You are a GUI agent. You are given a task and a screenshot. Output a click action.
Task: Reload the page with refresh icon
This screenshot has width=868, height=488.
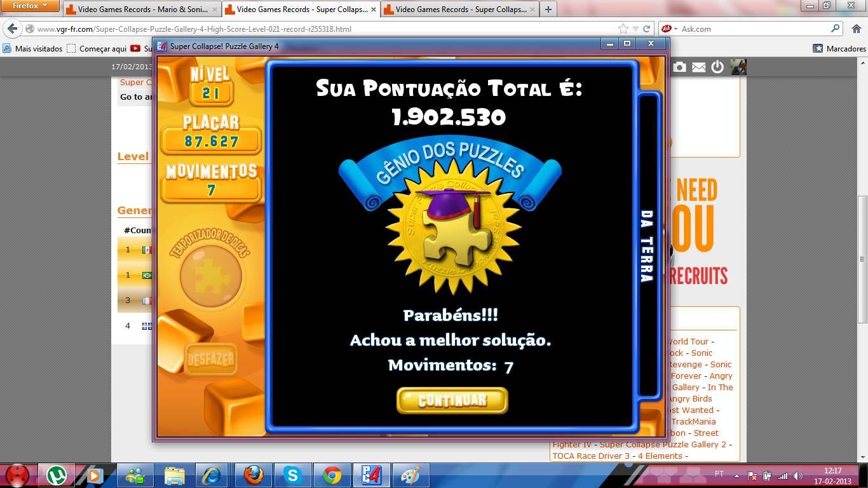(x=647, y=29)
